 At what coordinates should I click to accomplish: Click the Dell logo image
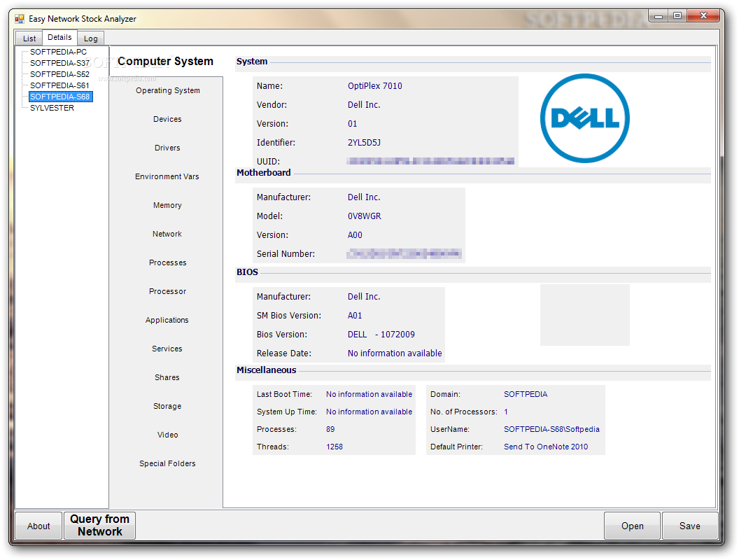(585, 118)
